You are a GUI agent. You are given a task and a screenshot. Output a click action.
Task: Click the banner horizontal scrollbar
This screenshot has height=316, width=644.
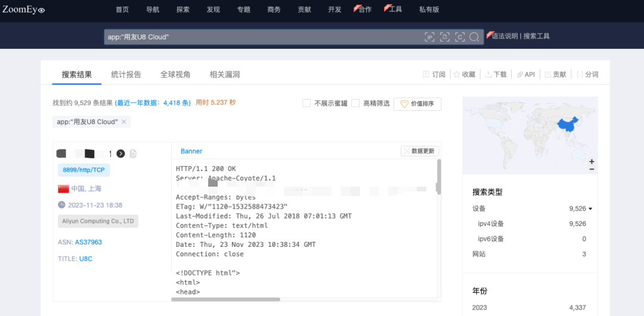(x=225, y=299)
